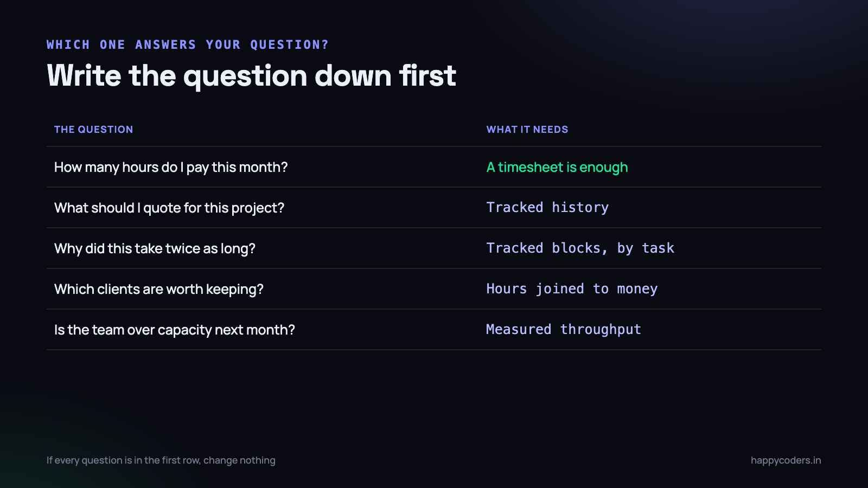Click 'What It Needs' column header
Viewport: 868px width, 488px height.
click(527, 130)
